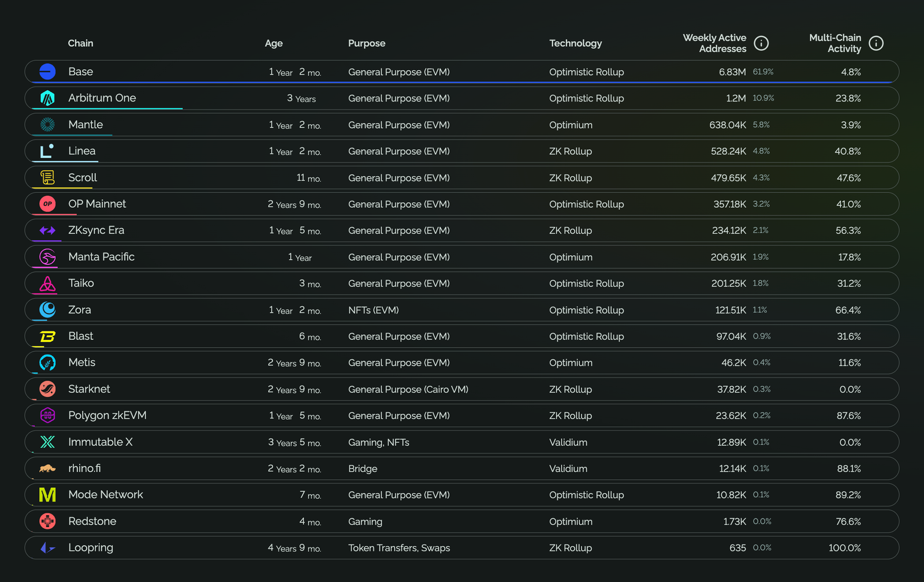Image resolution: width=924 pixels, height=582 pixels.
Task: Open Multi-Chain Activity info icon
Action: [x=876, y=43]
